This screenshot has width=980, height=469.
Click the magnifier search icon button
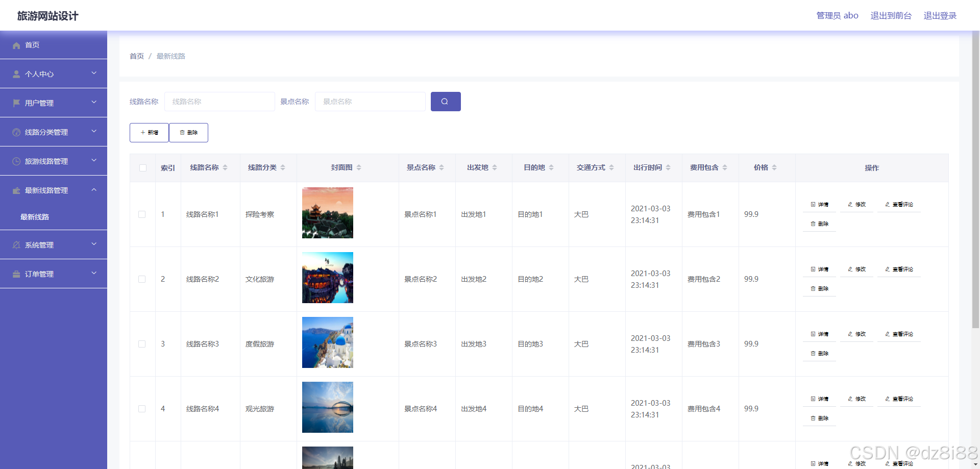[445, 102]
